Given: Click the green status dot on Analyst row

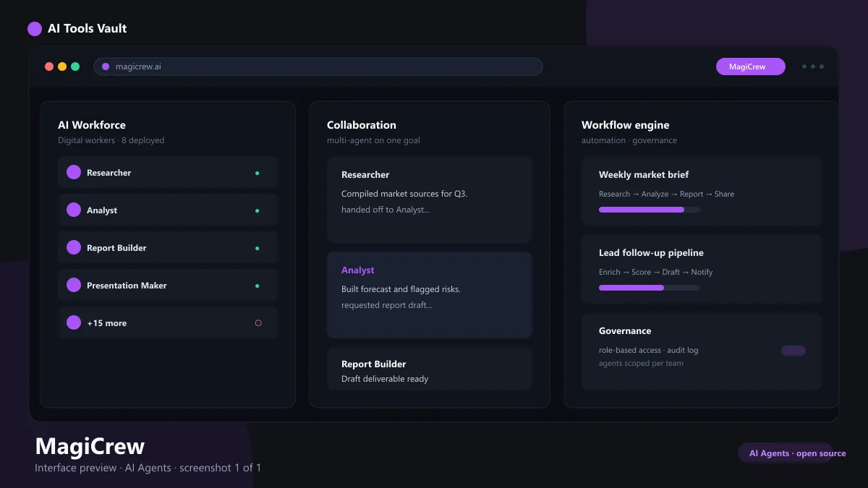Looking at the screenshot, I should coord(257,210).
